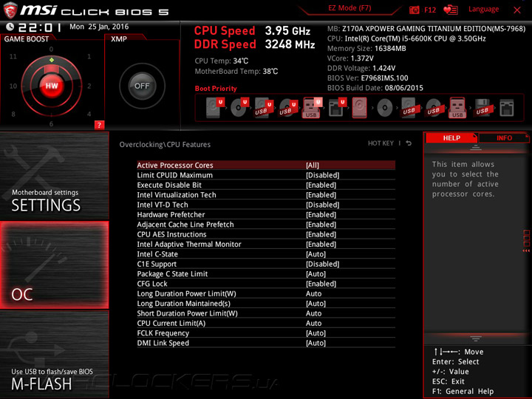Viewport: 532px width, 399px height.
Task: Switch to the HELP tab
Action: 451,137
